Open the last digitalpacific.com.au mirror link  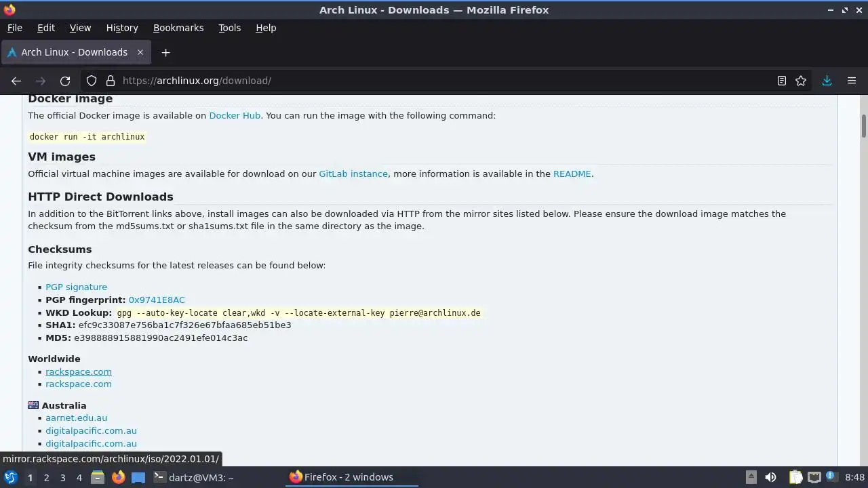(91, 443)
